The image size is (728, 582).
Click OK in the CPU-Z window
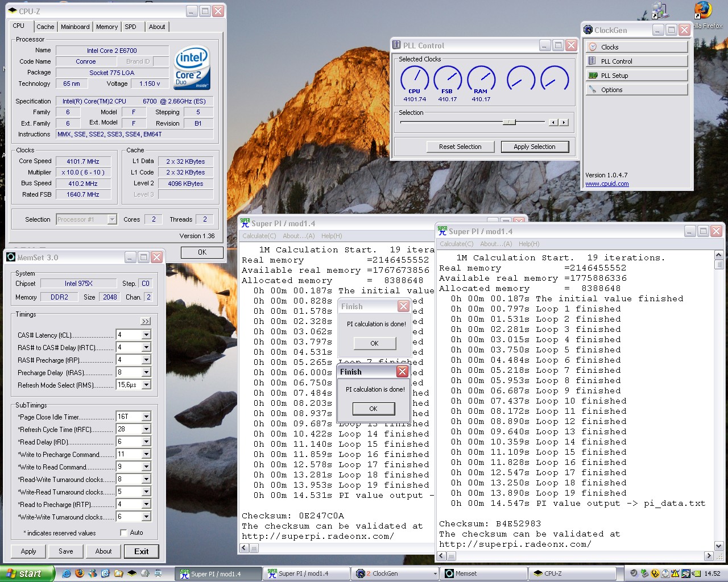pyautogui.click(x=202, y=252)
